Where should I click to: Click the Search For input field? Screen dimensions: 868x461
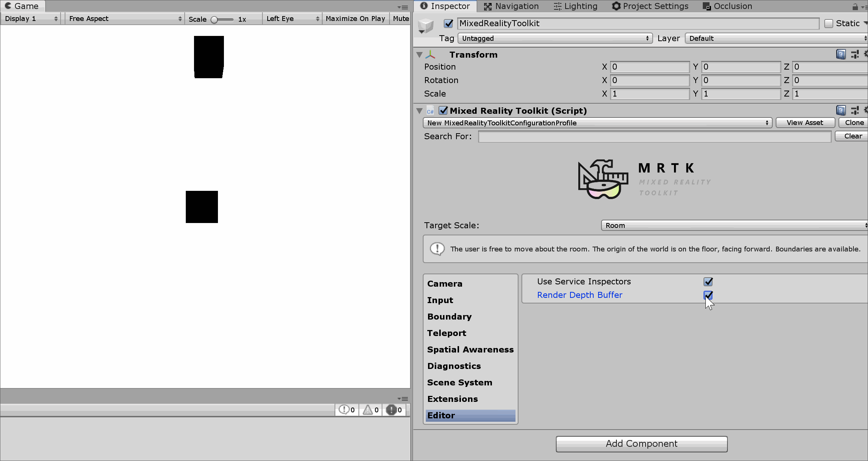(655, 136)
